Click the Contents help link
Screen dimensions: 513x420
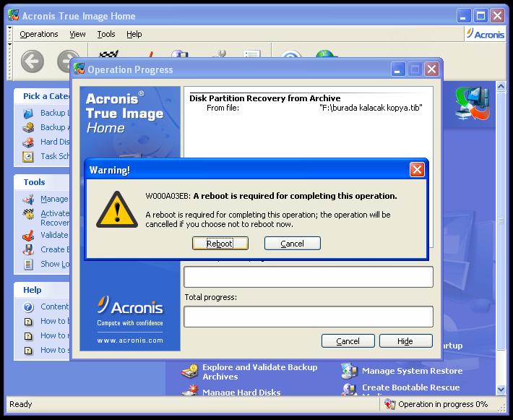(55, 307)
